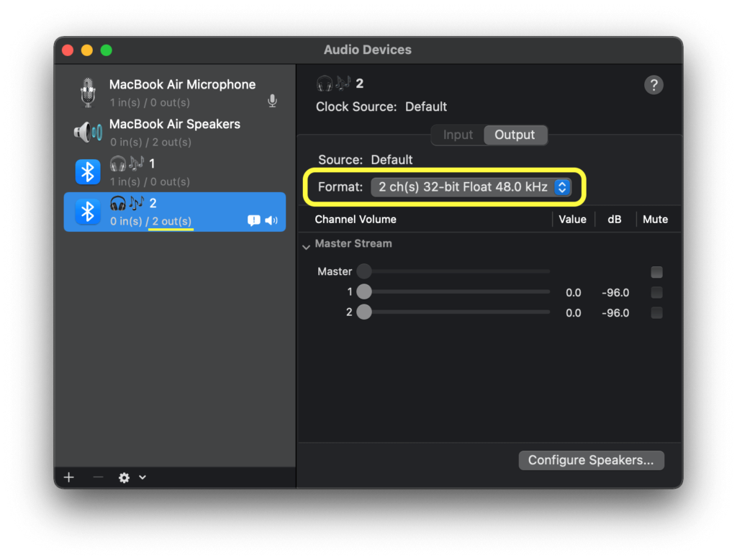Viewport: 737px width, 560px height.
Task: Select the MacBook Air Speakers row
Action: click(175, 132)
